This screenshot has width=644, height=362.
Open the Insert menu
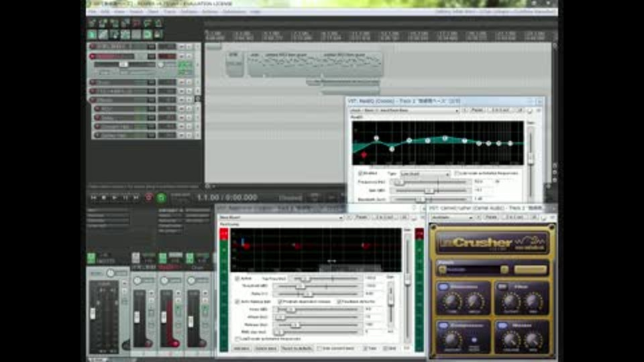tap(136, 11)
